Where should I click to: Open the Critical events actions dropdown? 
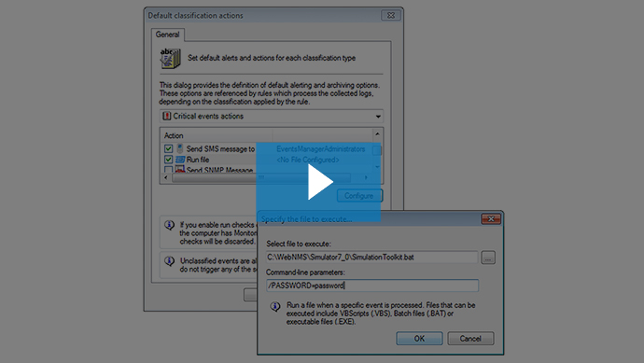[x=272, y=117]
